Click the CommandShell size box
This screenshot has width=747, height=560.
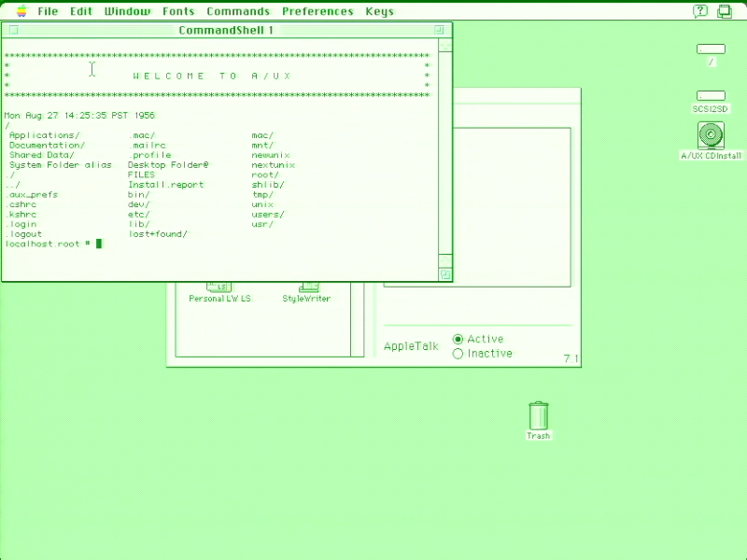(445, 274)
